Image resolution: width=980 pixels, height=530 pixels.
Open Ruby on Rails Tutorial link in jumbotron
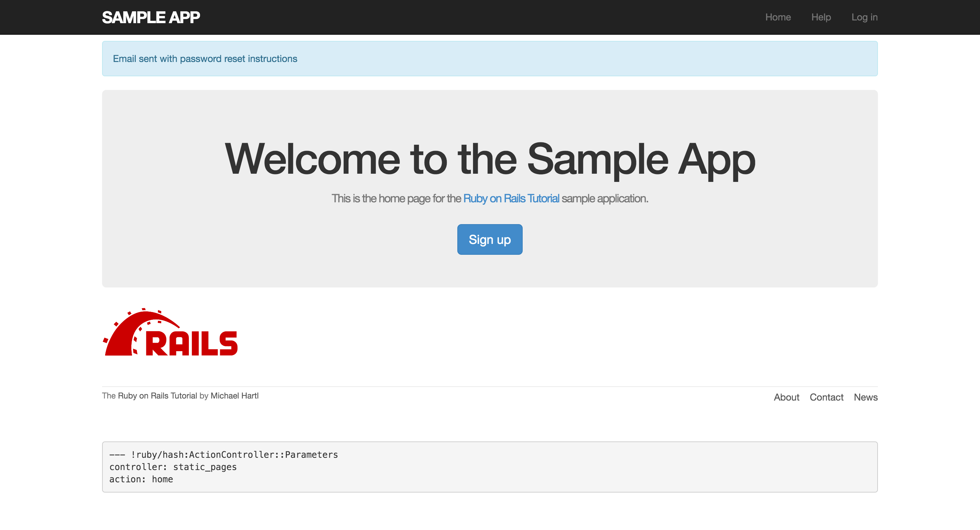[511, 198]
